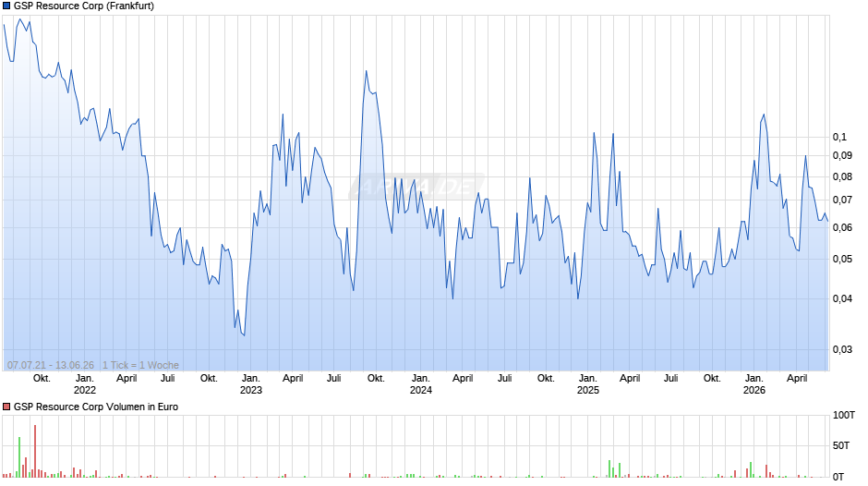The width and height of the screenshot is (868, 486).
Task: Click the 0,1 price axis label
Action: [x=839, y=137]
